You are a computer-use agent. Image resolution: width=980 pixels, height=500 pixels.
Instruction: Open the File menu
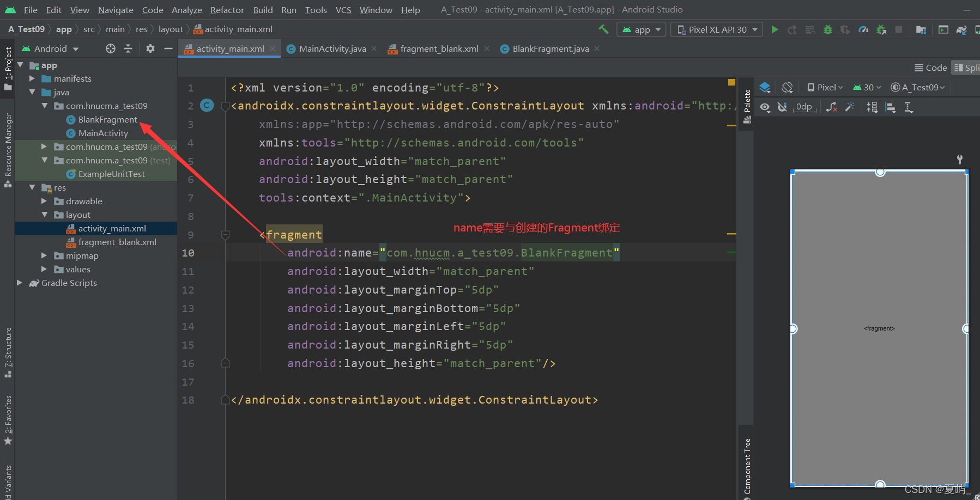[31, 10]
